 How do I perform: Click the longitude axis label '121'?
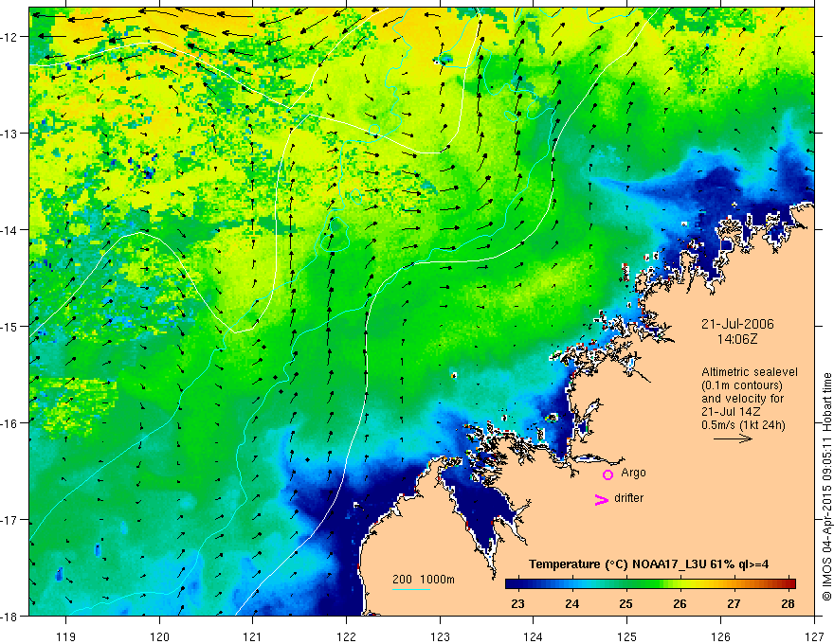coord(252,636)
